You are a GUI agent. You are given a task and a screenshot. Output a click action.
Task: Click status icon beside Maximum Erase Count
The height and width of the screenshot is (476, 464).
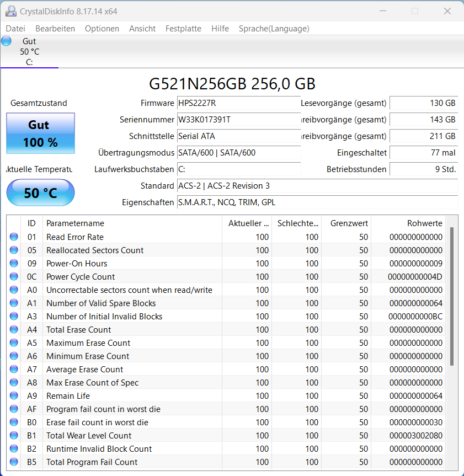coord(14,343)
